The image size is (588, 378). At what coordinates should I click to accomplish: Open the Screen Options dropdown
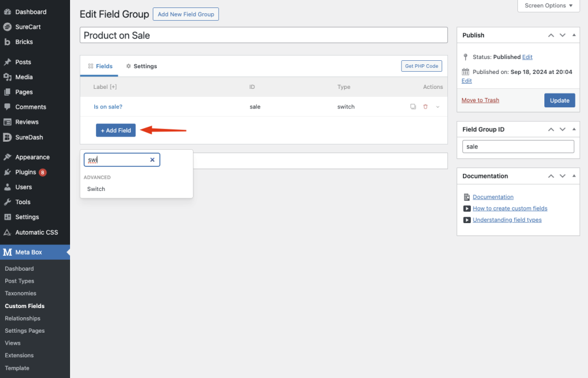[549, 6]
